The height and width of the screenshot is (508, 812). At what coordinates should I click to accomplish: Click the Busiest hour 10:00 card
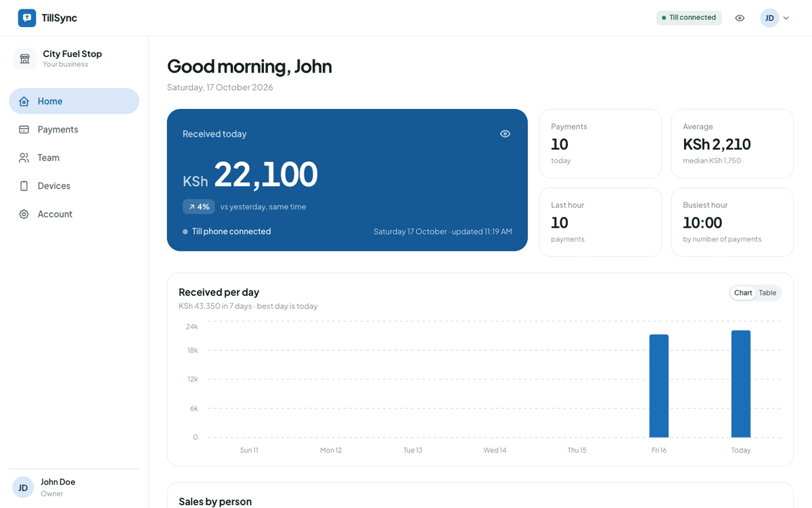pos(732,222)
